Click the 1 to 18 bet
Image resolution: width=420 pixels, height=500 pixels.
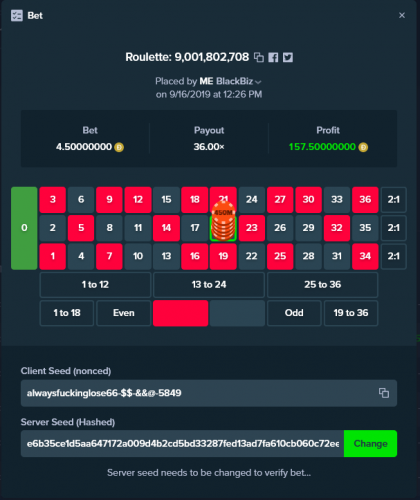click(67, 313)
